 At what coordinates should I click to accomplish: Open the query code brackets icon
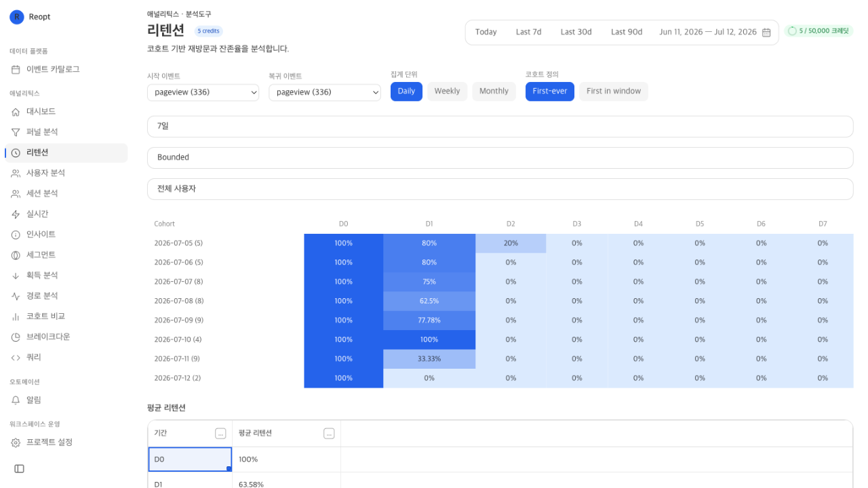16,358
